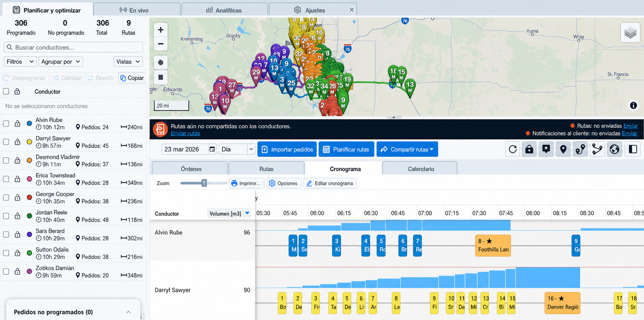644x320 pixels.
Task: Open the map layers icon
Action: tap(630, 33)
